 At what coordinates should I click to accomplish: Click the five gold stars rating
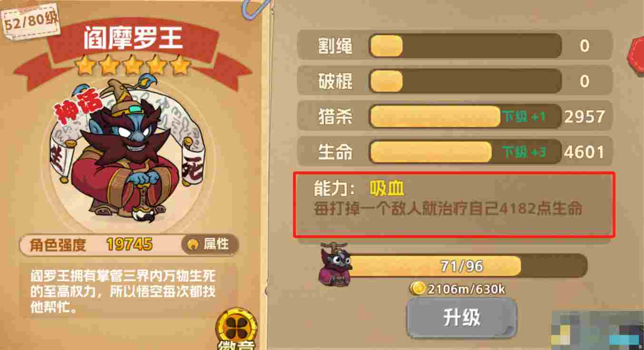(x=133, y=65)
